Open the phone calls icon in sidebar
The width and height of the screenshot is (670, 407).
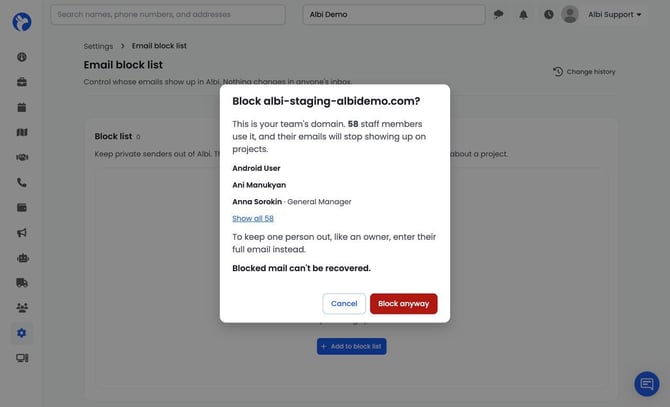pos(22,183)
